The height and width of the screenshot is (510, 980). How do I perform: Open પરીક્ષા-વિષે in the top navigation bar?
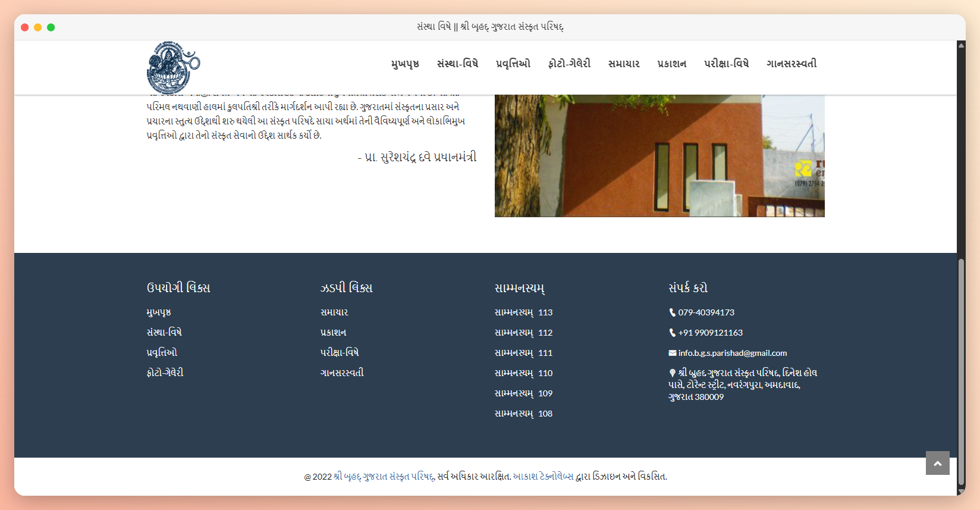pyautogui.click(x=726, y=64)
